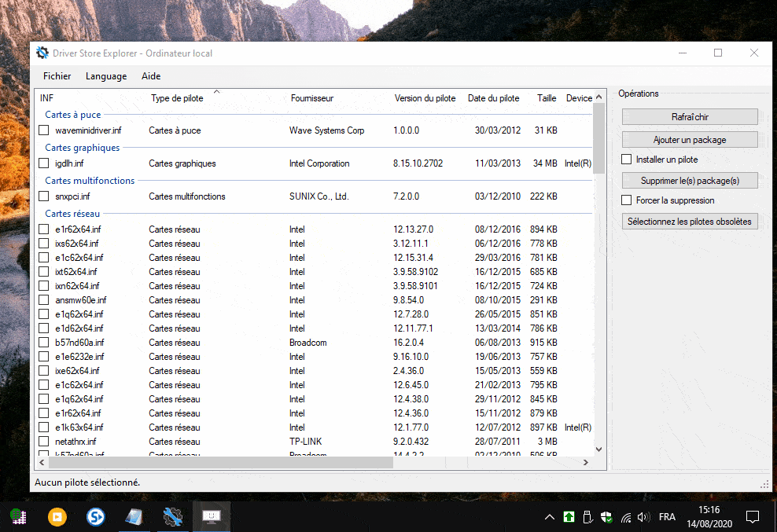Select the ixt62x64.inf row name
Screen dimensions: 777x532
[76, 271]
